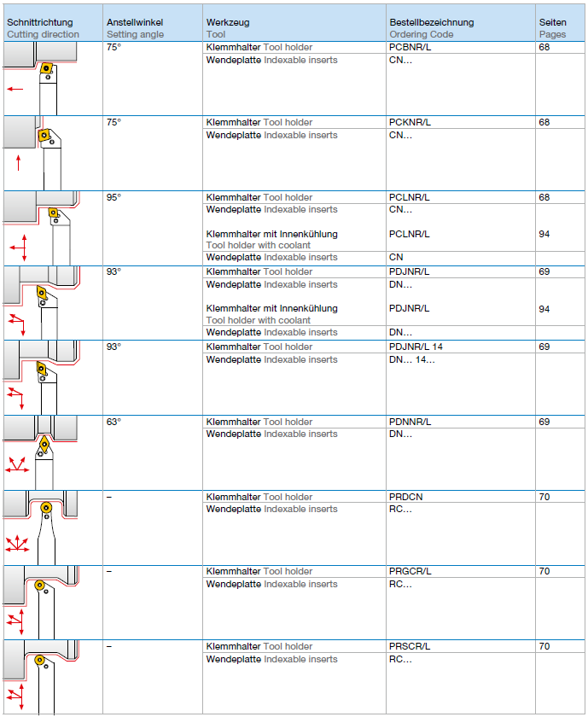
Task: Click the DN… 14… indexable insert code
Action: [x=411, y=359]
